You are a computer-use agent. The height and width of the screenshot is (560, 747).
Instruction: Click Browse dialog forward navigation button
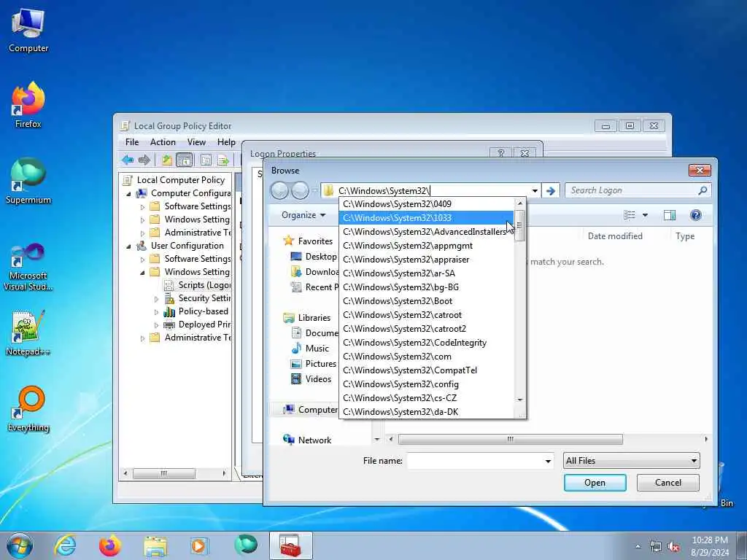point(300,191)
